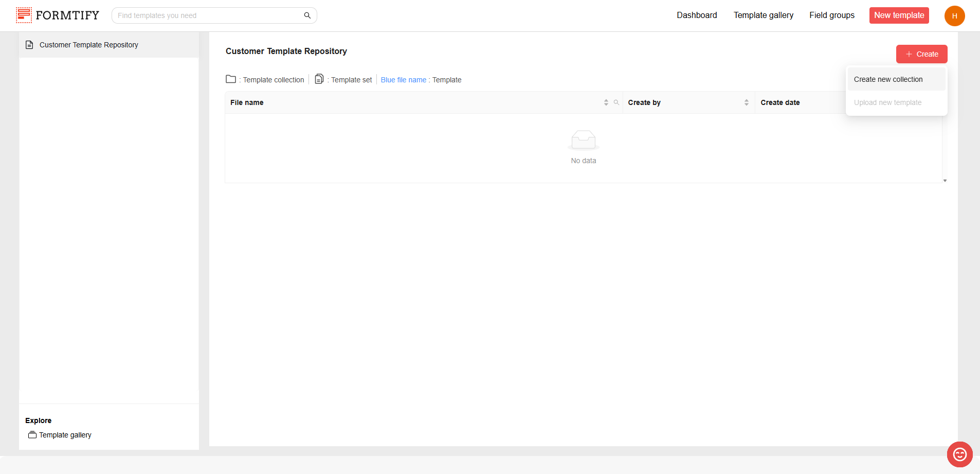This screenshot has width=980, height=474.
Task: Click the search magnifier icon
Action: click(307, 15)
